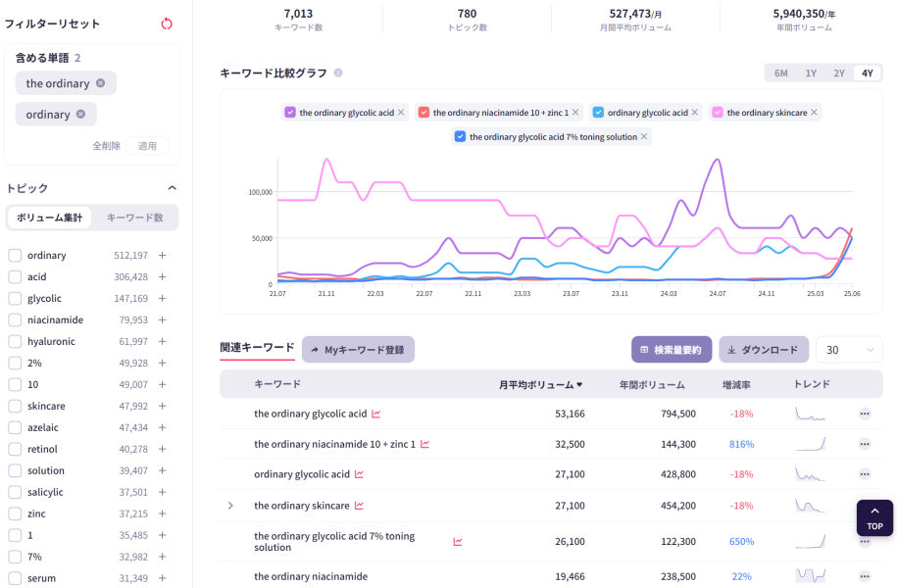Click chart icon next to "7% toning solution" row
Image resolution: width=897 pixels, height=588 pixels.
click(458, 542)
